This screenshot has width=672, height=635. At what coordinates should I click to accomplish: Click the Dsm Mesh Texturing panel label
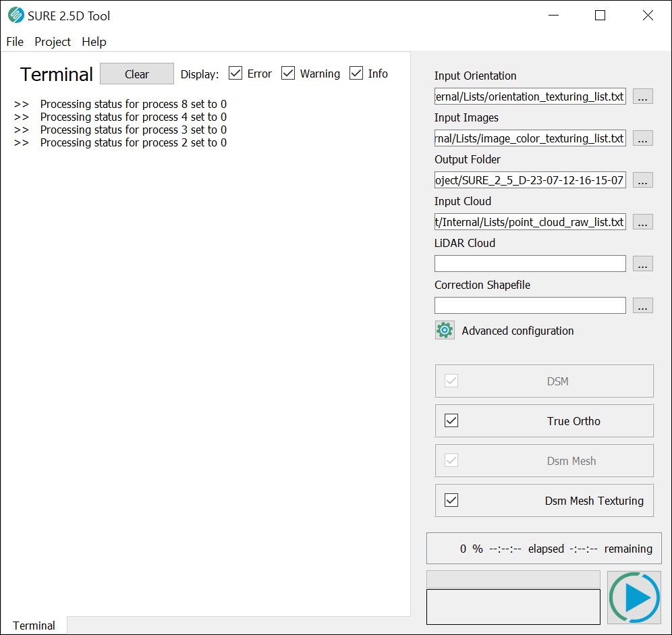click(x=594, y=501)
